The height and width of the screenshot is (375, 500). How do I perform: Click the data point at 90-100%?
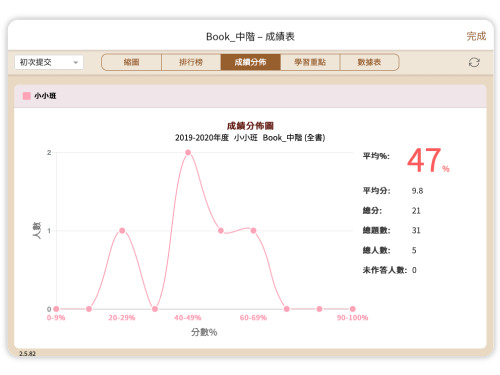click(353, 309)
